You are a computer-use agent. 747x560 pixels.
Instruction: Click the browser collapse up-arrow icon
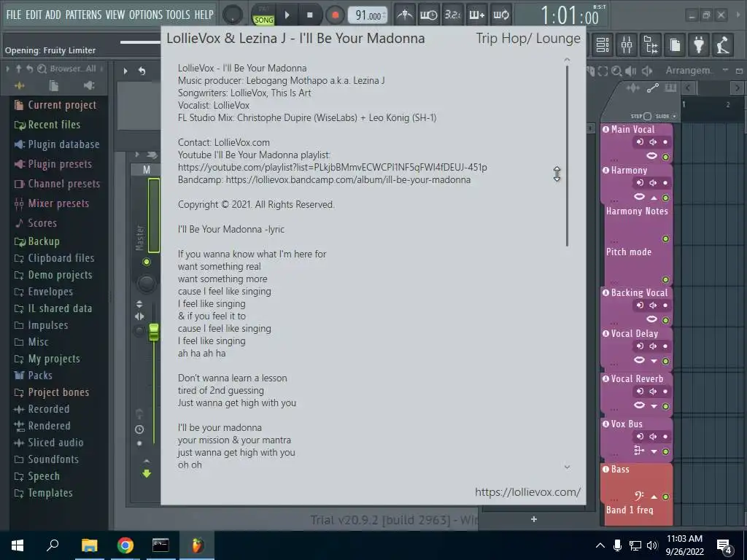18,69
